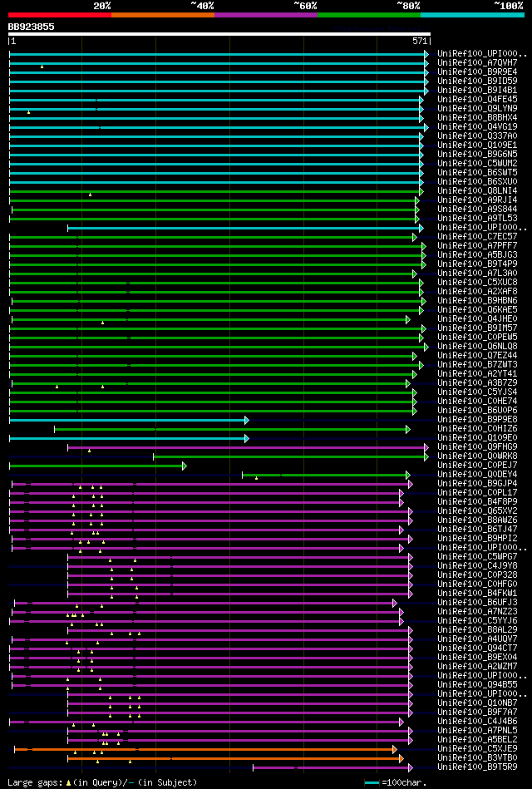Select the UniRef100_A3B7Z9 label
532x789 pixels.
pos(478,383)
